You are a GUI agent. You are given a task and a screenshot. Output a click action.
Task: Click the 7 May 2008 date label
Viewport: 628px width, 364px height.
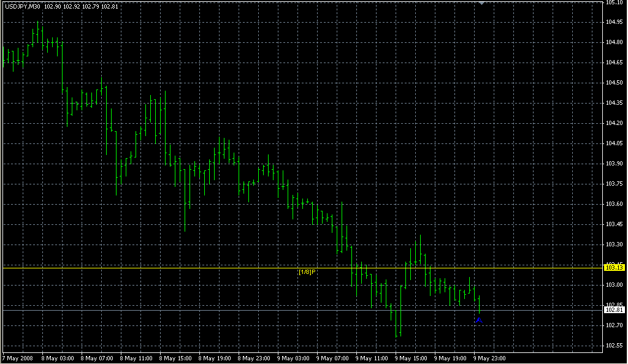tap(18, 358)
